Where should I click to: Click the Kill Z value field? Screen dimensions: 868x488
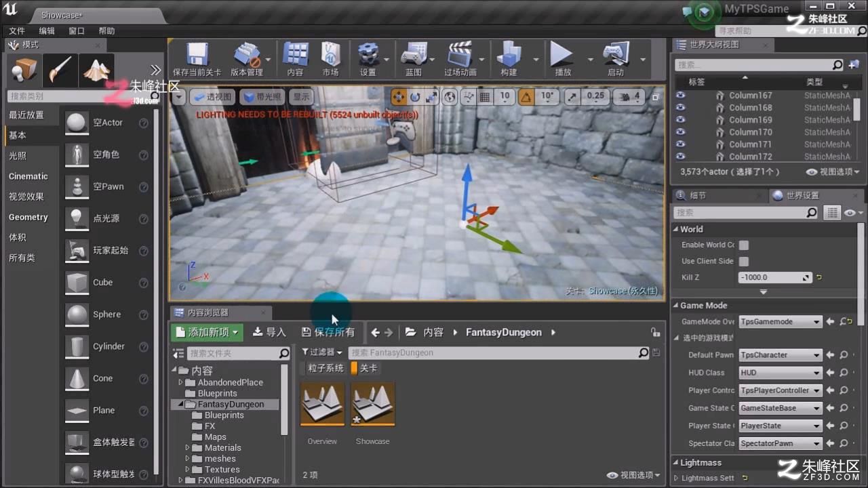tap(774, 278)
